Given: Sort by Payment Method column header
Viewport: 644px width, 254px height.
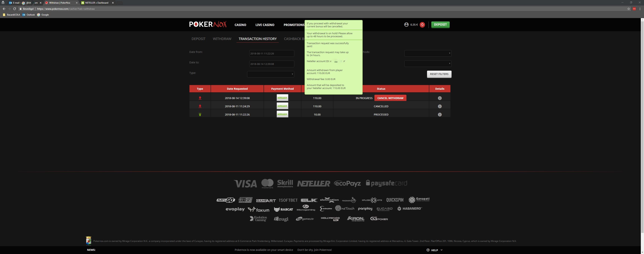Looking at the screenshot, I should 282,89.
